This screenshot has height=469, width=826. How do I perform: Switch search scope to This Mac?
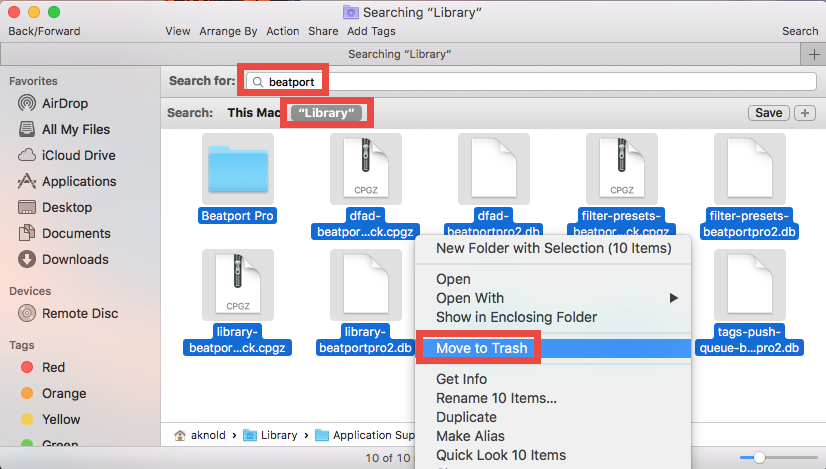(253, 113)
